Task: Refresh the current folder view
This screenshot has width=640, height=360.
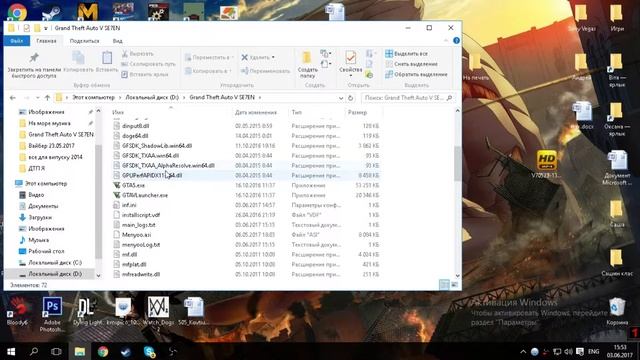Action: [350, 98]
